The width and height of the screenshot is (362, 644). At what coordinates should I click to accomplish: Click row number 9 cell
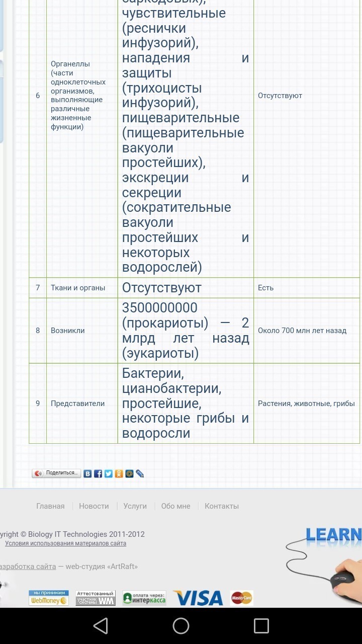point(38,404)
